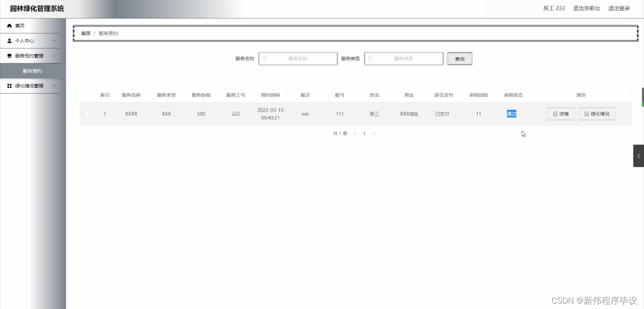Click the home icon beside 首页
This screenshot has height=309, width=644.
(9, 26)
